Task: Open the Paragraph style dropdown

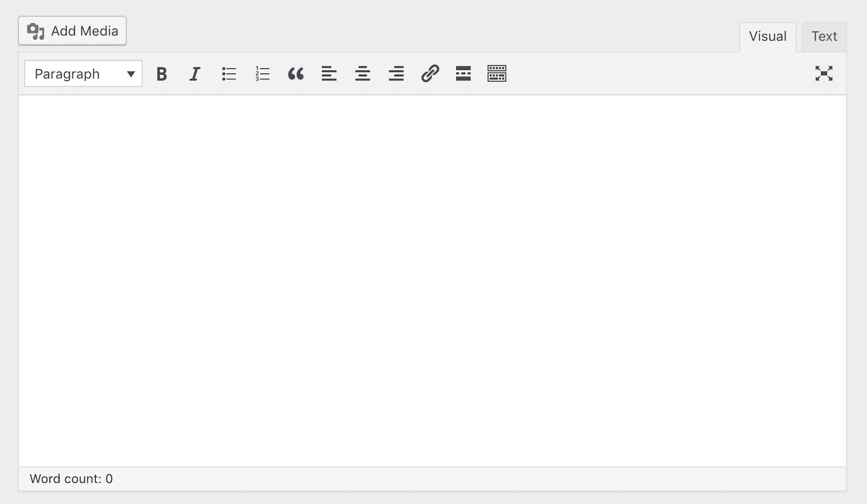Action: (x=83, y=73)
